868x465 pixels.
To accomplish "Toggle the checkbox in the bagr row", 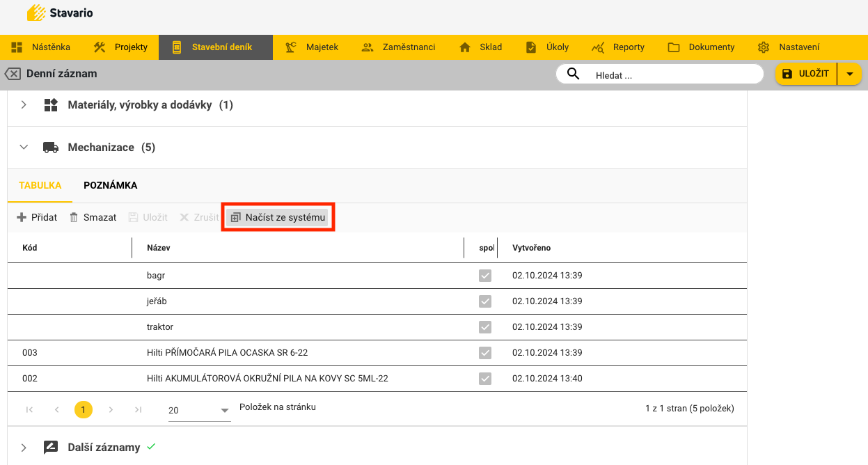I will click(x=485, y=276).
